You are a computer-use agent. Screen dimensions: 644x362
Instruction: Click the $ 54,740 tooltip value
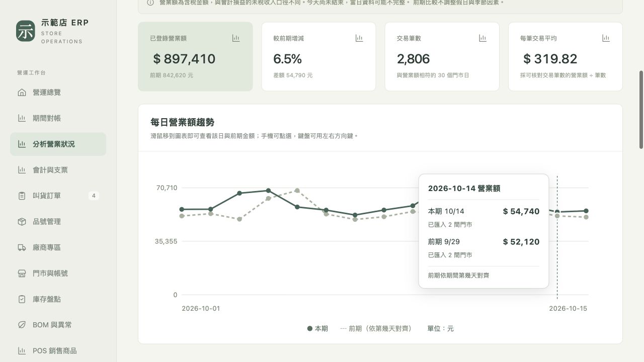pyautogui.click(x=521, y=212)
